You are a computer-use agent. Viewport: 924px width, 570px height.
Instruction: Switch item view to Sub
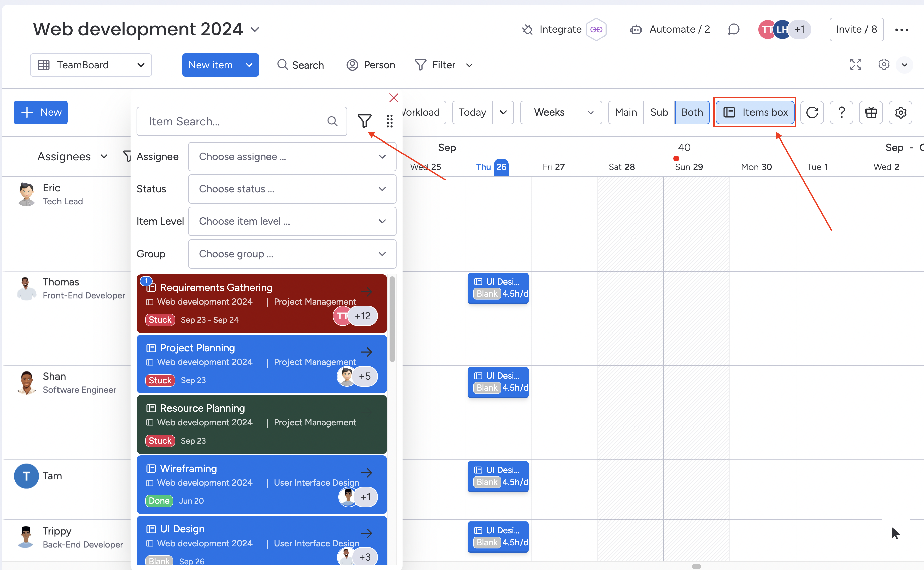point(659,112)
